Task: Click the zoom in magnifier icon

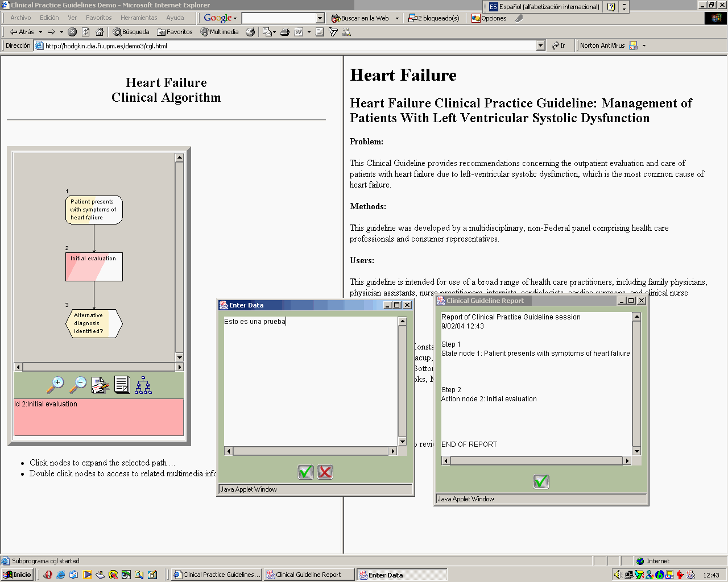Action: [56, 385]
